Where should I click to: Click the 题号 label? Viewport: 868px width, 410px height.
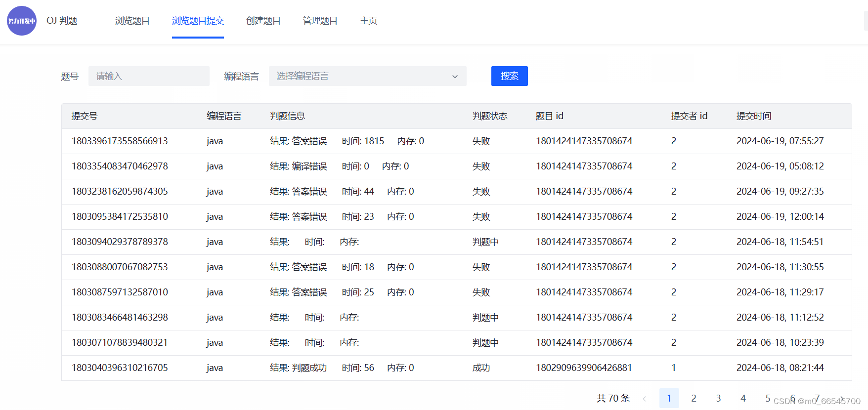coord(70,77)
